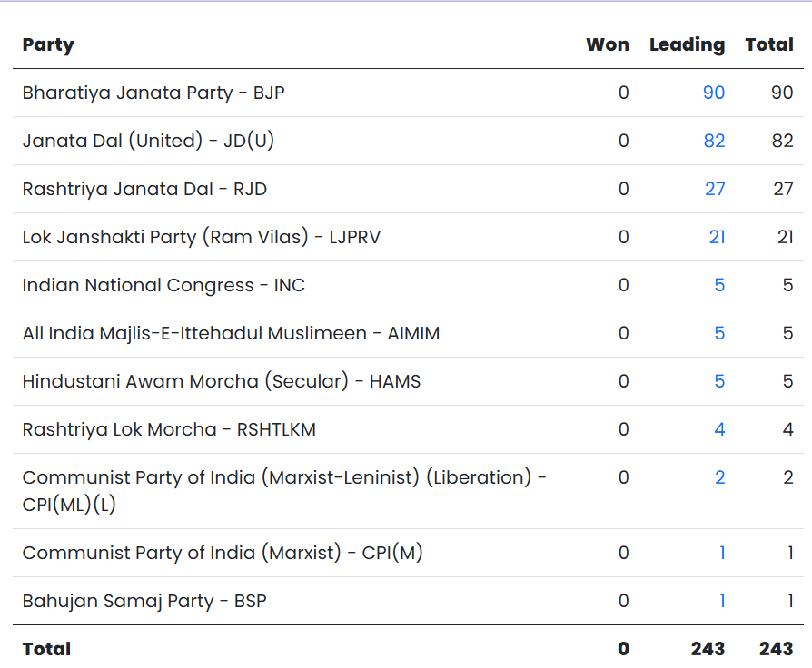The height and width of the screenshot is (668, 812).
Task: Click the Party column header
Action: pos(48,45)
